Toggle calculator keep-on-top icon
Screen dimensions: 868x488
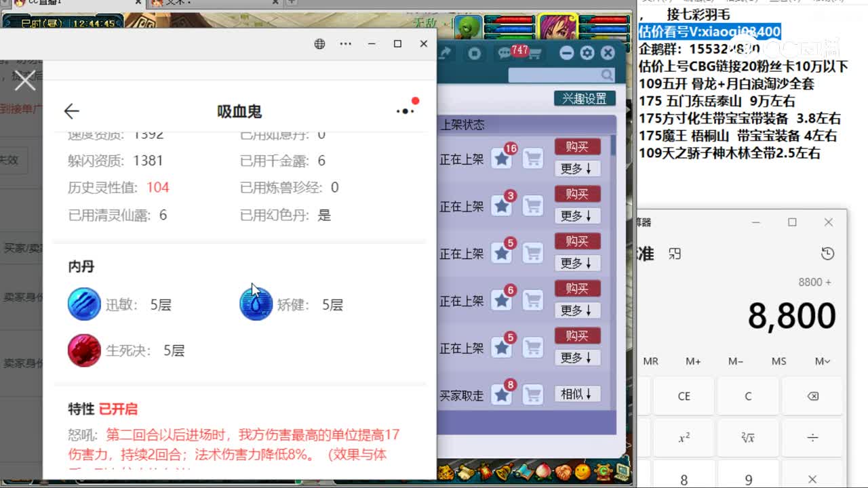pyautogui.click(x=675, y=253)
